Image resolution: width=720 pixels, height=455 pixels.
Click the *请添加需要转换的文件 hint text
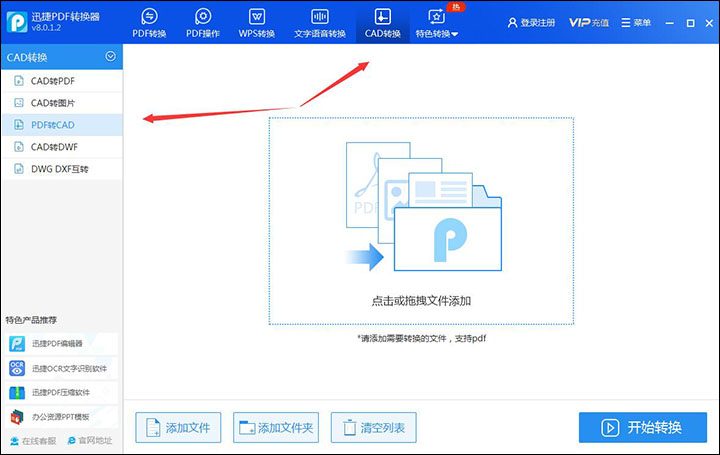(422, 338)
